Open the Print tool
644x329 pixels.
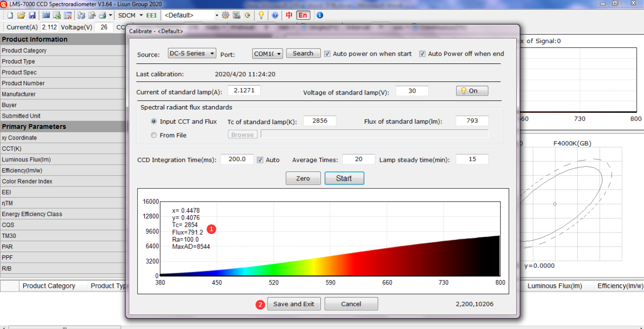pyautogui.click(x=101, y=15)
